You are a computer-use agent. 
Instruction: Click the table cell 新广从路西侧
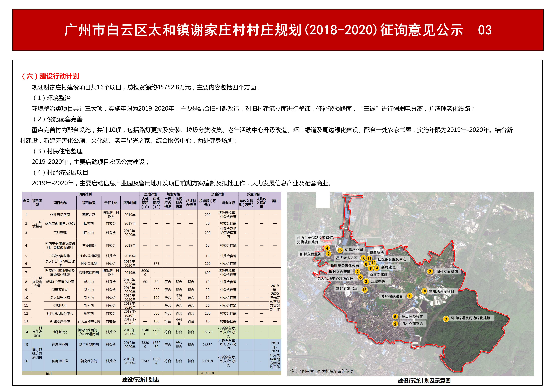click(89, 345)
